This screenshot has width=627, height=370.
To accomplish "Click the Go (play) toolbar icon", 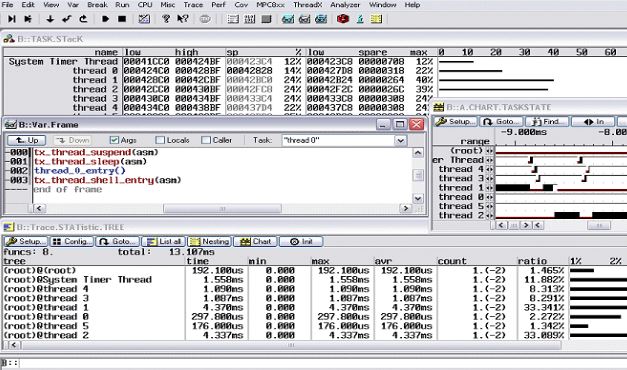I will point(105,19).
